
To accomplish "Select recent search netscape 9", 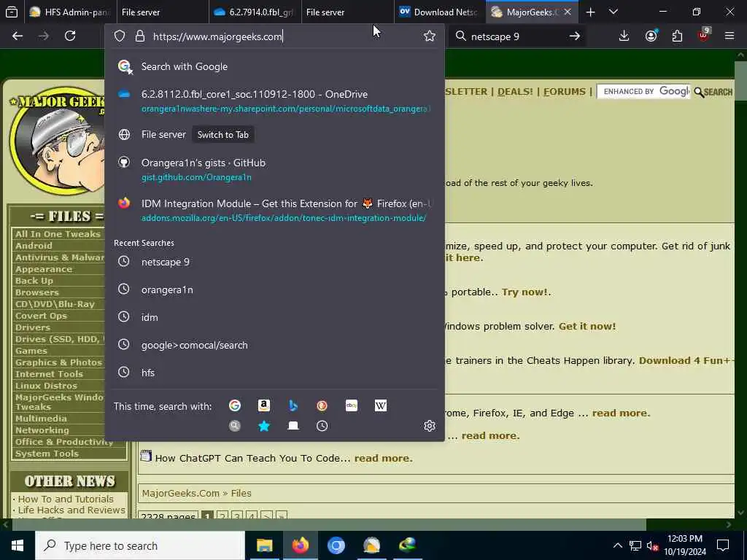I will (x=274, y=262).
